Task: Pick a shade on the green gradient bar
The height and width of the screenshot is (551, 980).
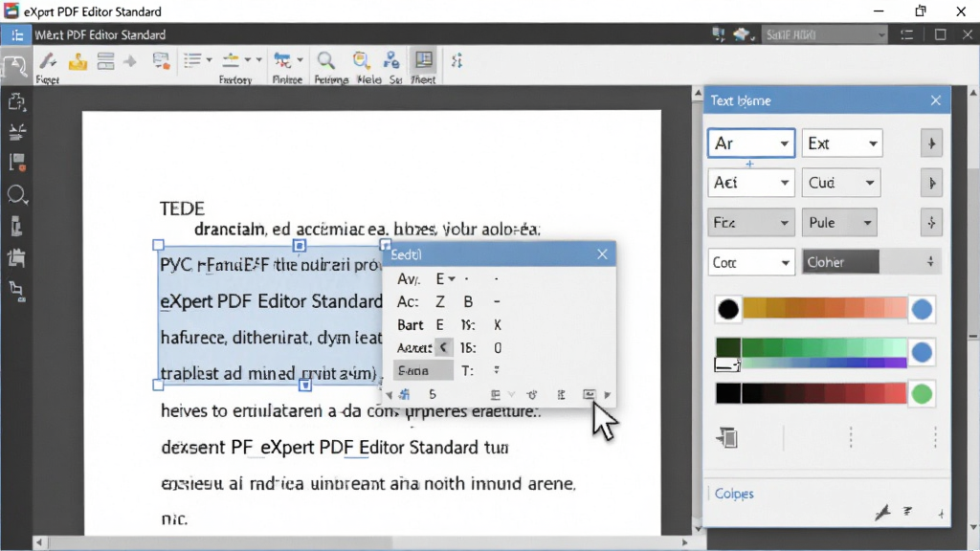Action: pyautogui.click(x=824, y=347)
